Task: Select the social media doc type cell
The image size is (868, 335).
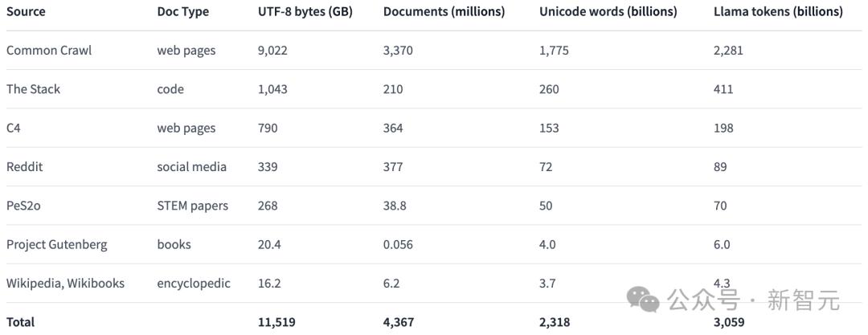Action: pyautogui.click(x=192, y=167)
